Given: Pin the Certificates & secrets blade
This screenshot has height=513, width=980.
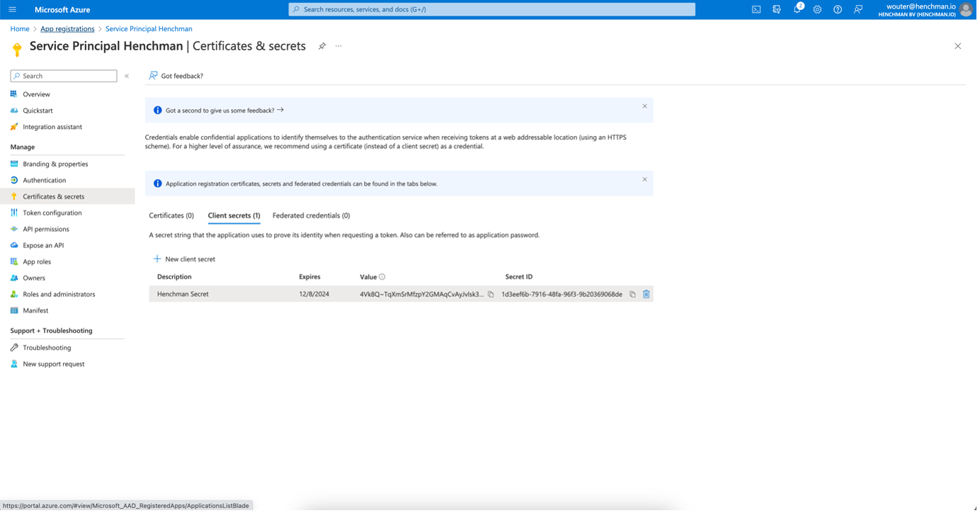Looking at the screenshot, I should click(323, 46).
